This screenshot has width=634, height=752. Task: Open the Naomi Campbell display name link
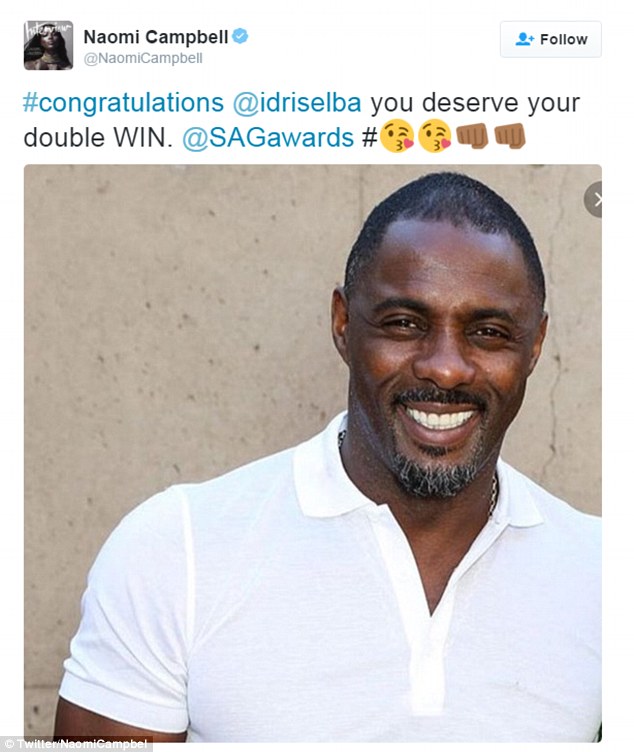point(156,37)
